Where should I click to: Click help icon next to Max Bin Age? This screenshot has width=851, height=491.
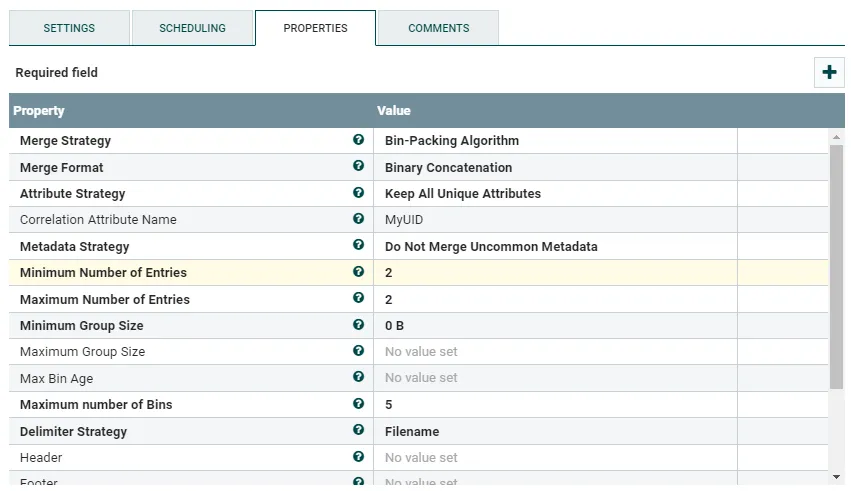point(359,378)
